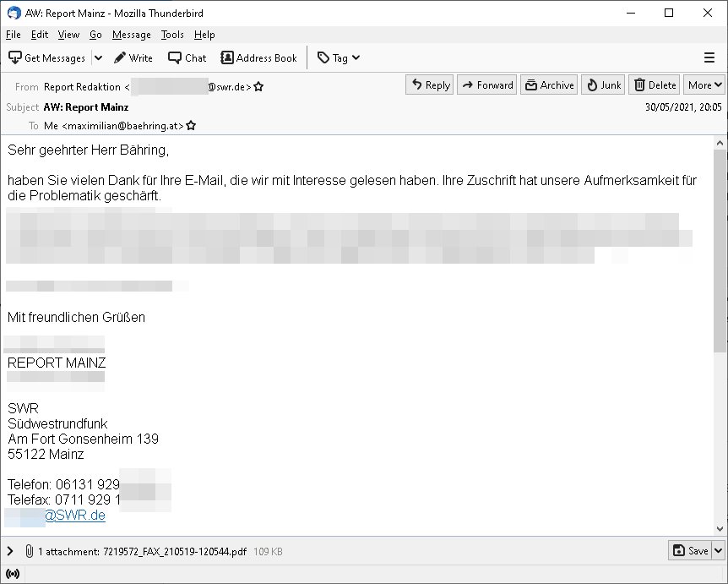Screen dimensions: 728x584
Task: Open Go menu
Action: (95, 35)
